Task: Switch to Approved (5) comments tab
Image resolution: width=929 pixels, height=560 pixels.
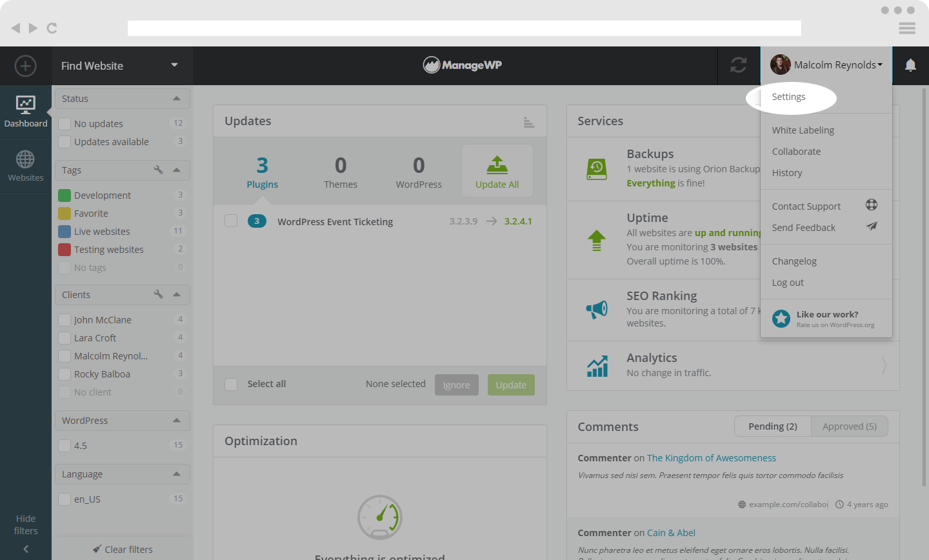Action: pyautogui.click(x=850, y=426)
